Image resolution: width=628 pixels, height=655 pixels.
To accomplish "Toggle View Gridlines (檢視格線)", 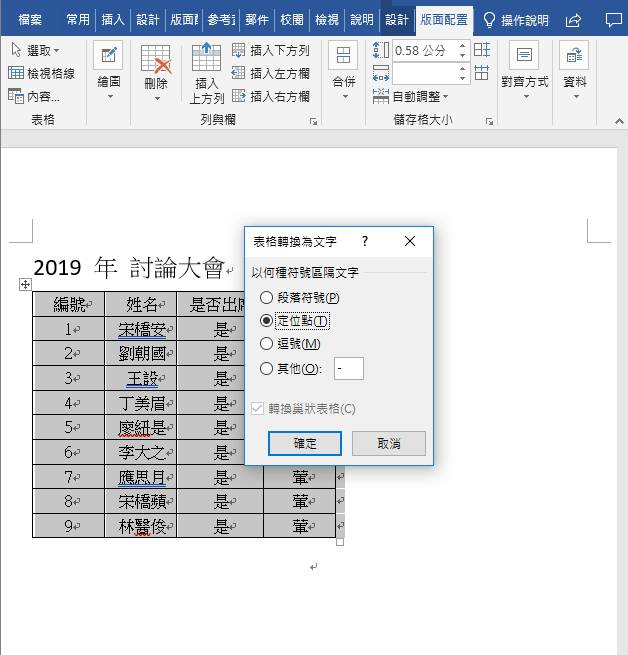I will (41, 73).
